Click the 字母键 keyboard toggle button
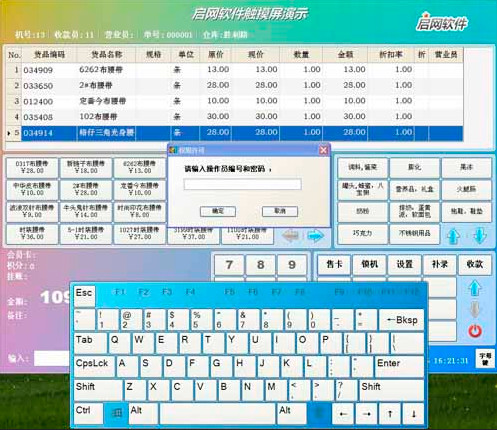Screen dimensions: 497x430 click(485, 359)
